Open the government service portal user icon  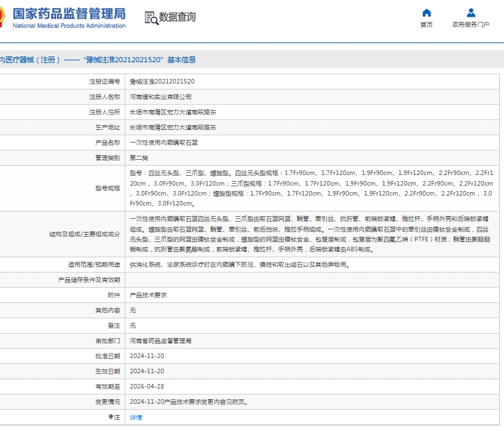coord(471,13)
